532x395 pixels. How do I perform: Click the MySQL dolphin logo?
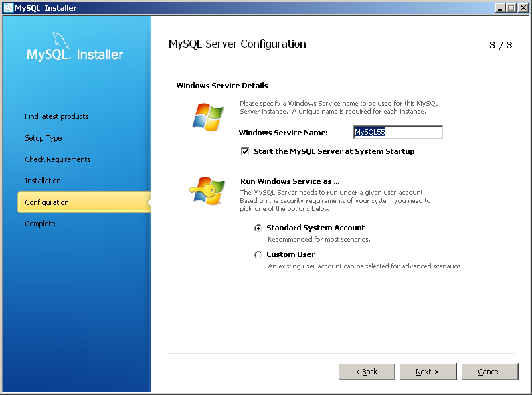pyautogui.click(x=61, y=41)
